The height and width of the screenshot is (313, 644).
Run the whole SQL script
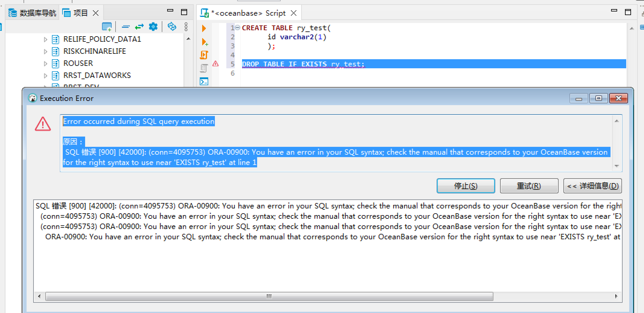coord(204,55)
